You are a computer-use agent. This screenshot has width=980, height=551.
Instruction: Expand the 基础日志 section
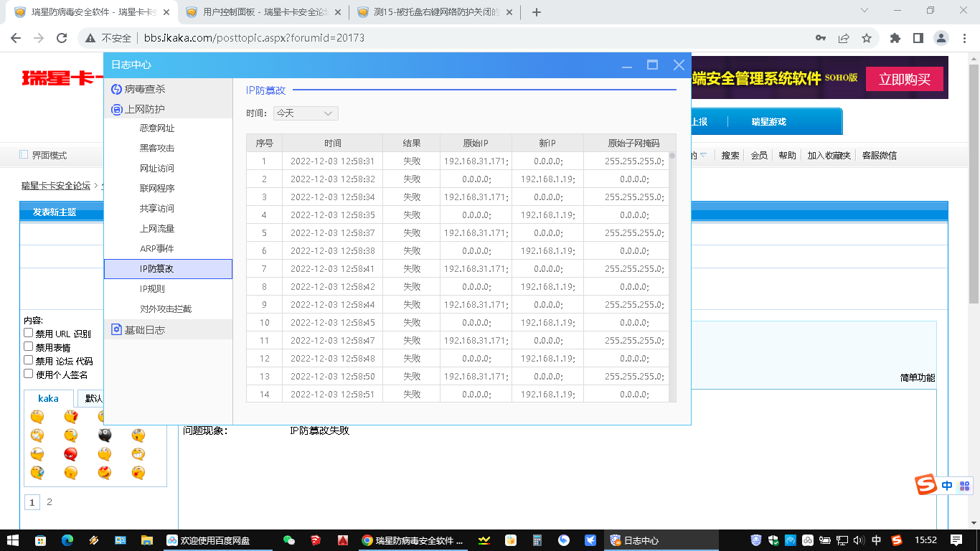pyautogui.click(x=144, y=330)
